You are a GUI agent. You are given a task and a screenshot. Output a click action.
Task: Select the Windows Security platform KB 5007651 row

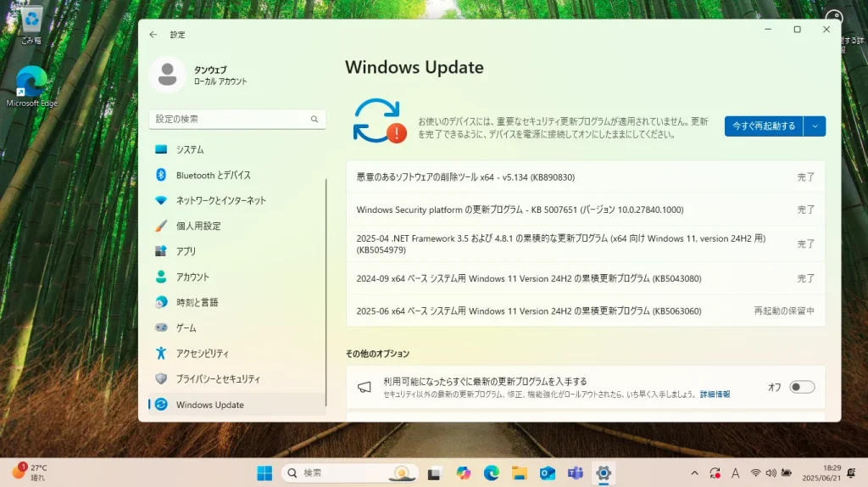pyautogui.click(x=586, y=210)
